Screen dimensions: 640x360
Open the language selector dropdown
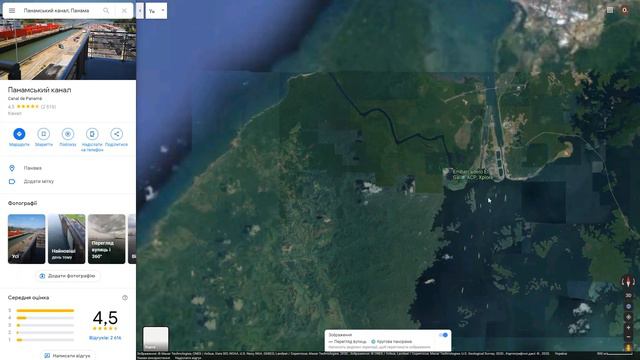click(156, 11)
